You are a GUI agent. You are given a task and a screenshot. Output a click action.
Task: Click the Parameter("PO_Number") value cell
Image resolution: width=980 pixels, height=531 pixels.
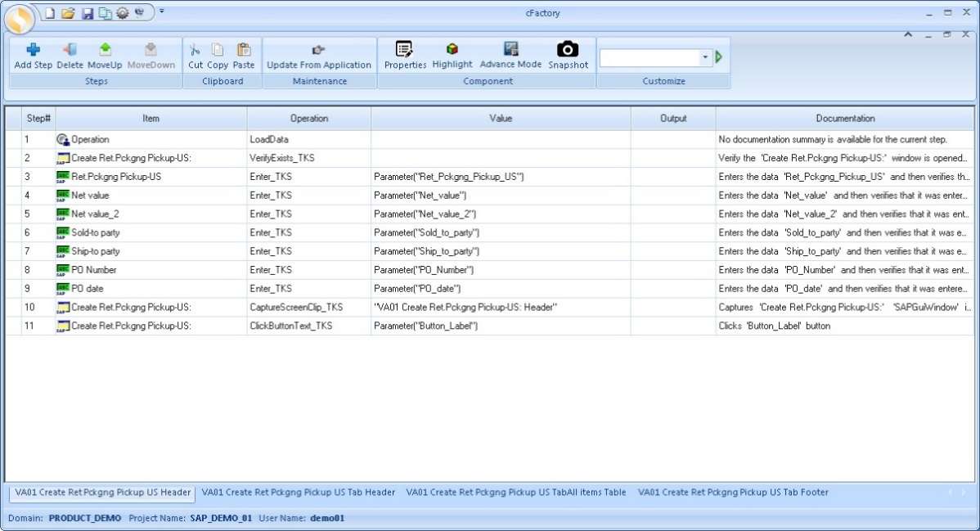point(501,270)
